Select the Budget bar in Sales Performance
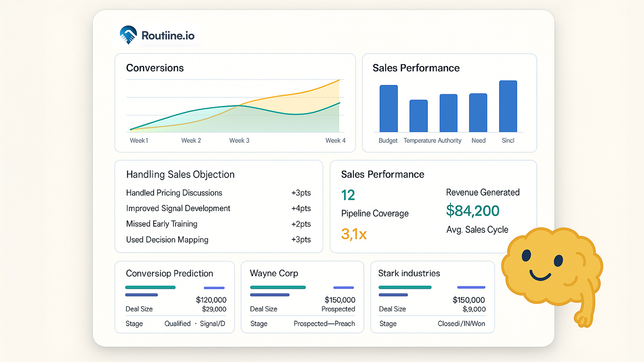This screenshot has height=362, width=644. tap(388, 109)
